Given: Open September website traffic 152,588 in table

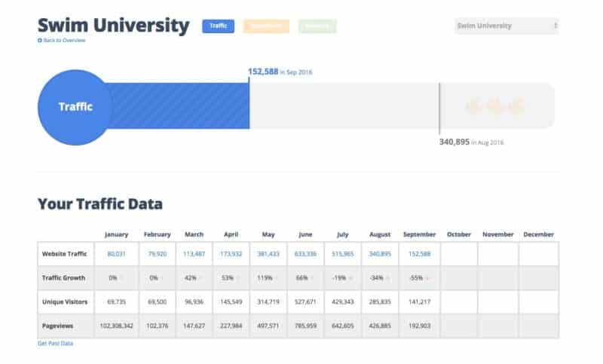Looking at the screenshot, I should click(420, 254).
